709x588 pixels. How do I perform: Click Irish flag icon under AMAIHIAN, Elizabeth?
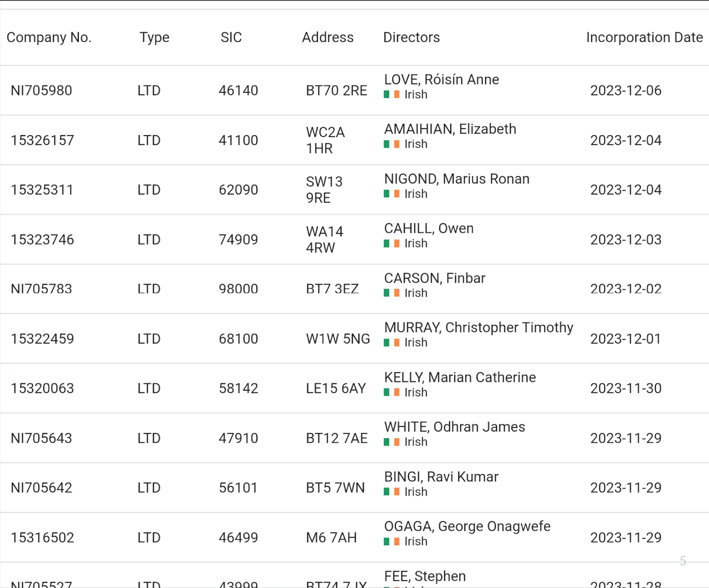391,144
